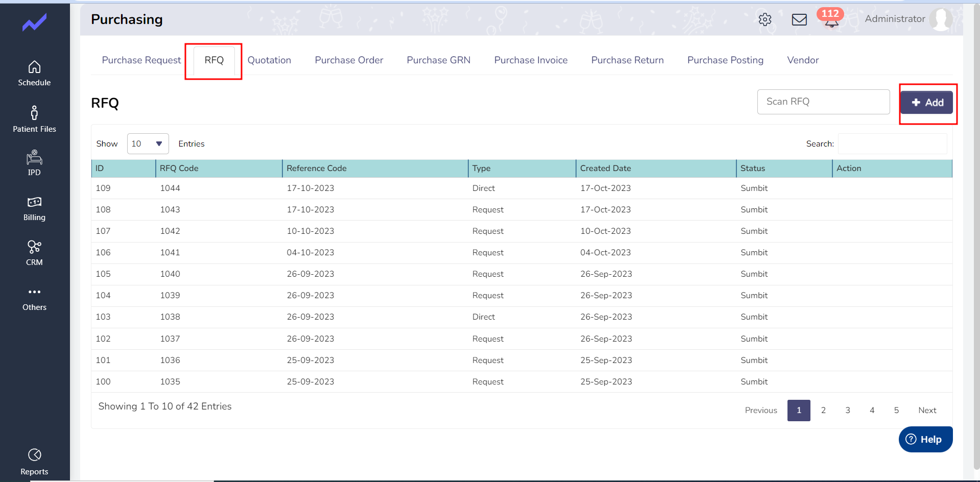Click reference code 04-10-2023
Screen dimensions: 980x482
[310, 253]
